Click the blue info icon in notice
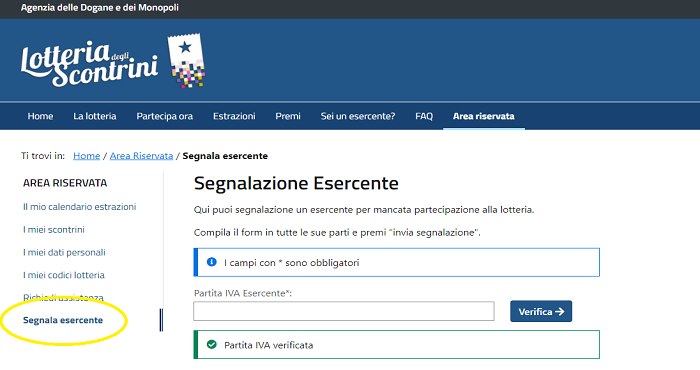This screenshot has height=370, width=700. 212,262
